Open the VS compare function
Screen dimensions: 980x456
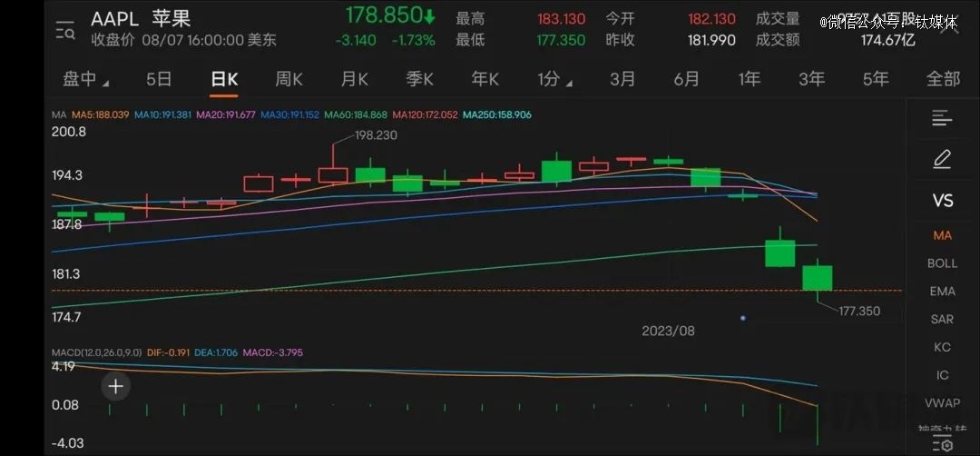coord(943,201)
